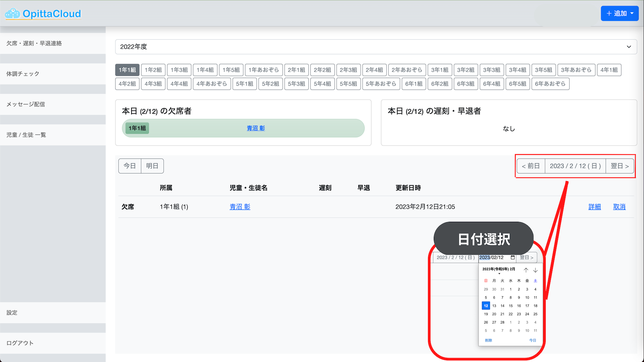Click the 明日 button

[x=152, y=166]
